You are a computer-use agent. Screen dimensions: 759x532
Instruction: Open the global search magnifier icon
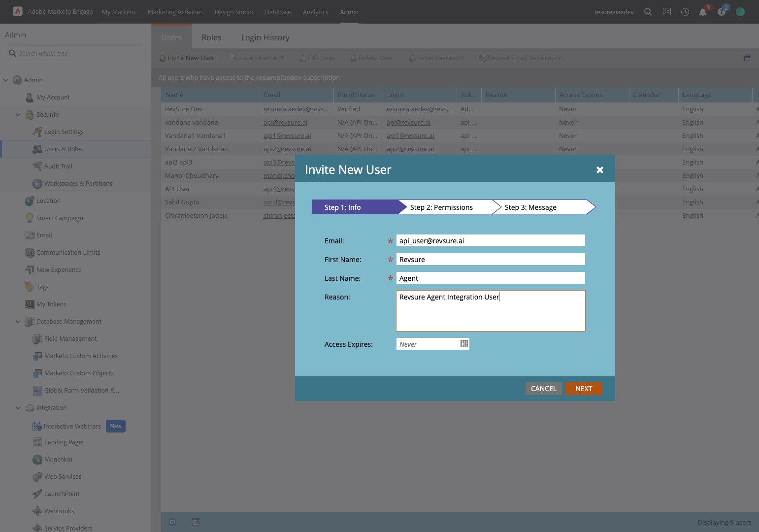[648, 12]
